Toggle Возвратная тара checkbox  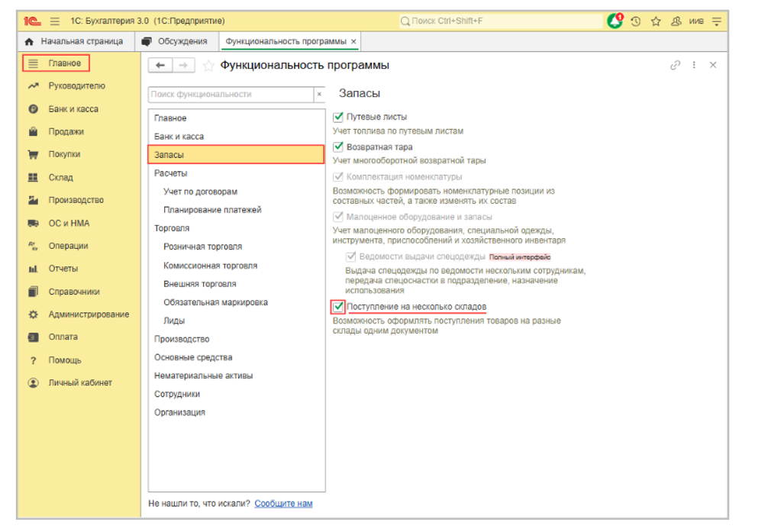pyautogui.click(x=338, y=147)
